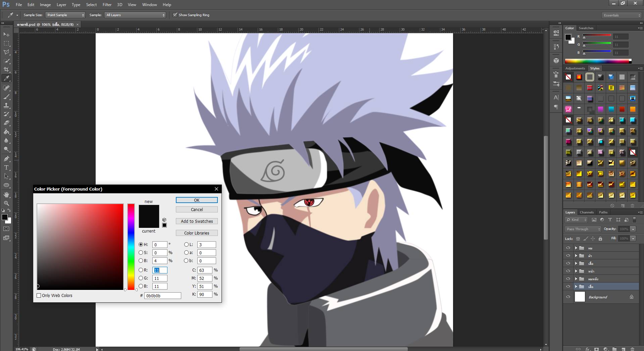Select the Zoom tool
The width and height of the screenshot is (644, 351).
pos(6,203)
